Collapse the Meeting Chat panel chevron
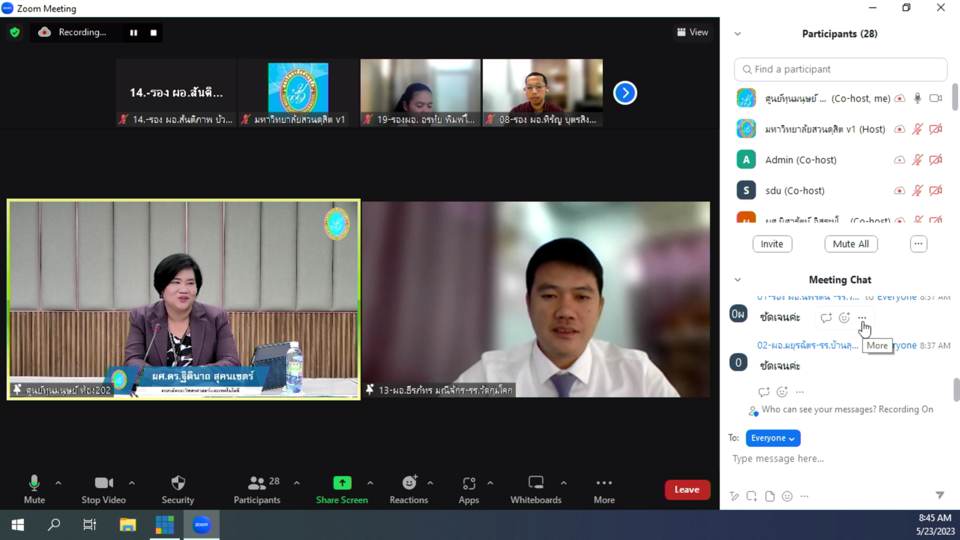Image resolution: width=960 pixels, height=540 pixels. (x=738, y=280)
